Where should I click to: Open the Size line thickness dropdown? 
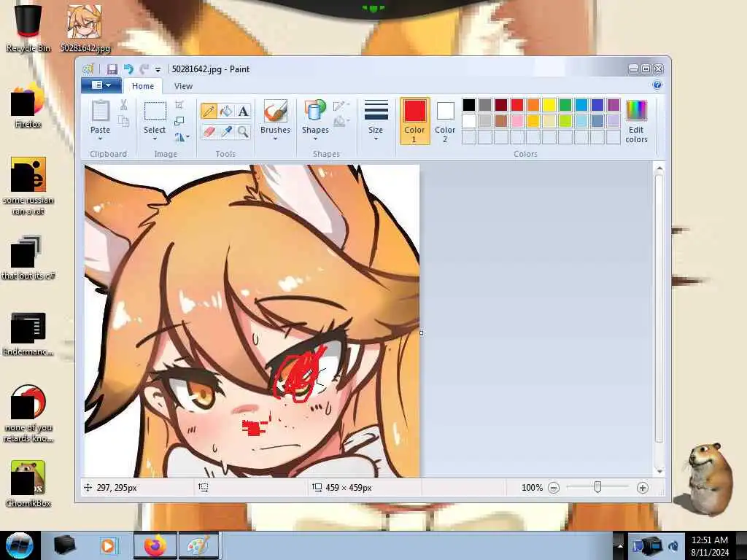tap(376, 120)
